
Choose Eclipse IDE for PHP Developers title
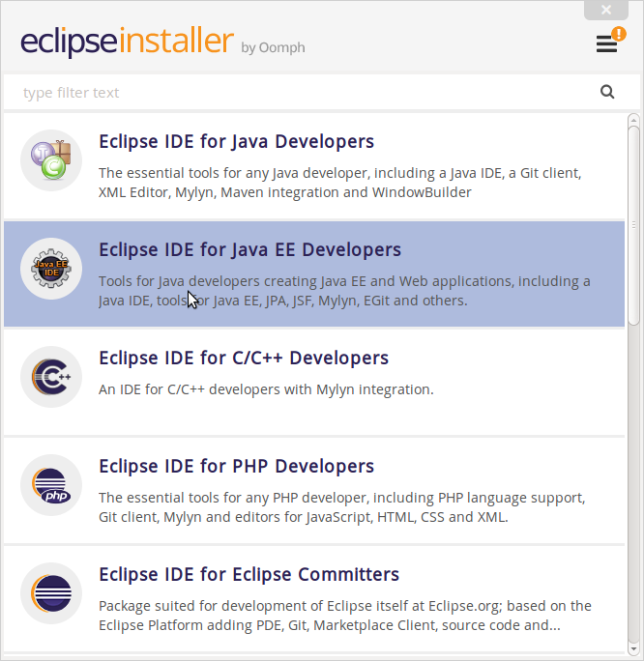click(x=236, y=467)
